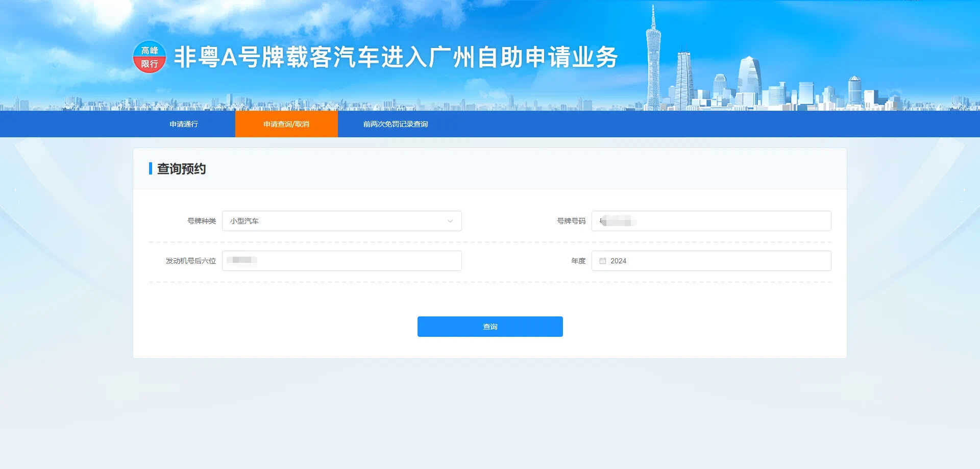Click the banner title 非粤A号牌载客汽车进入广州自助申请业务
This screenshot has height=469, width=980.
coord(396,57)
